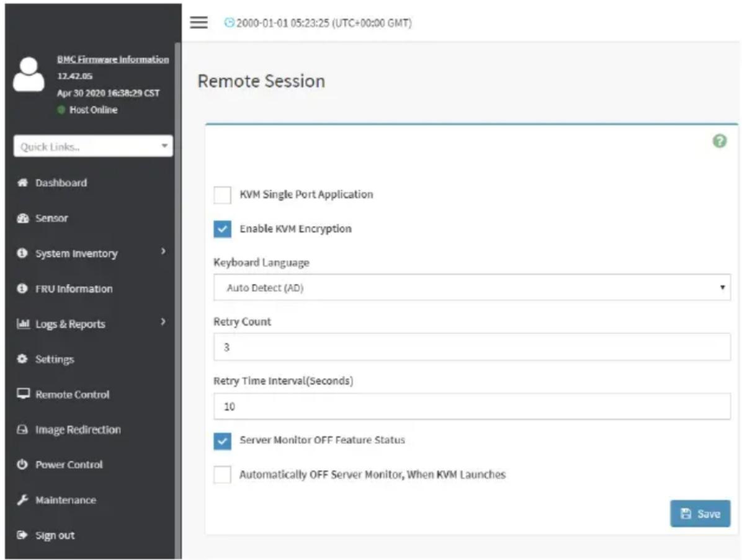Image resolution: width=742 pixels, height=560 pixels.
Task: Click the Sensor gauge icon
Action: (22, 218)
